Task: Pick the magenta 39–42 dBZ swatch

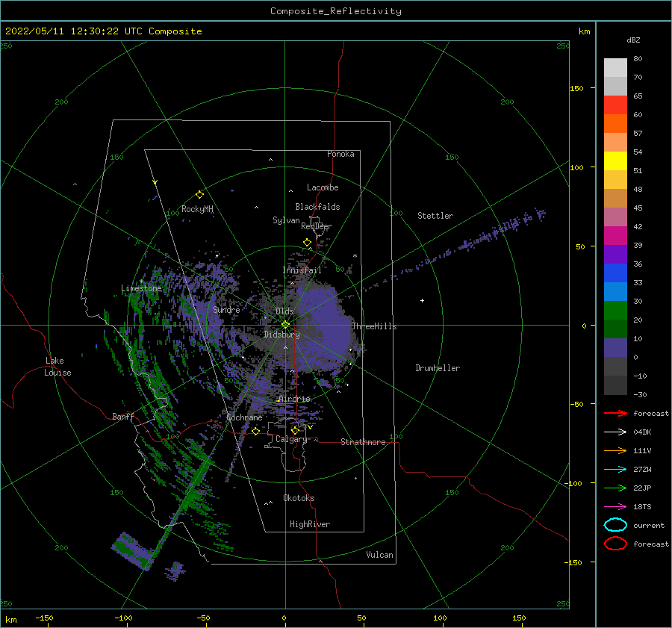Action: pyautogui.click(x=615, y=236)
